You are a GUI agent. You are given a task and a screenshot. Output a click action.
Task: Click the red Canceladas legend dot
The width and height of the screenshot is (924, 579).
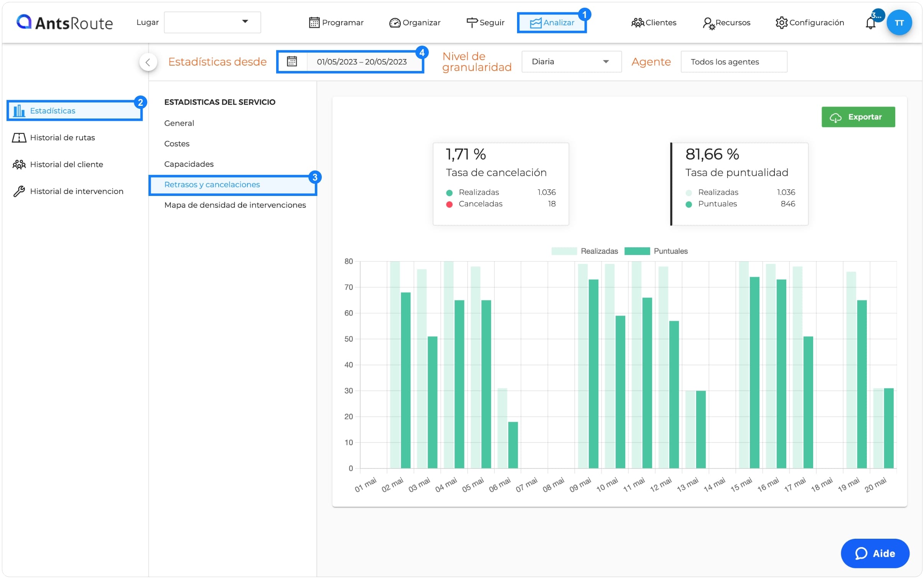[449, 204]
